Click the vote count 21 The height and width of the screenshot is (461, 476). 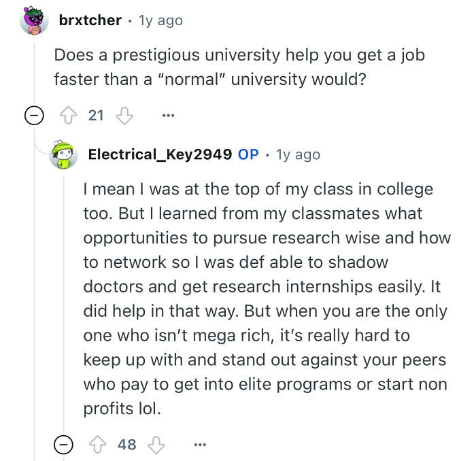coord(96,116)
